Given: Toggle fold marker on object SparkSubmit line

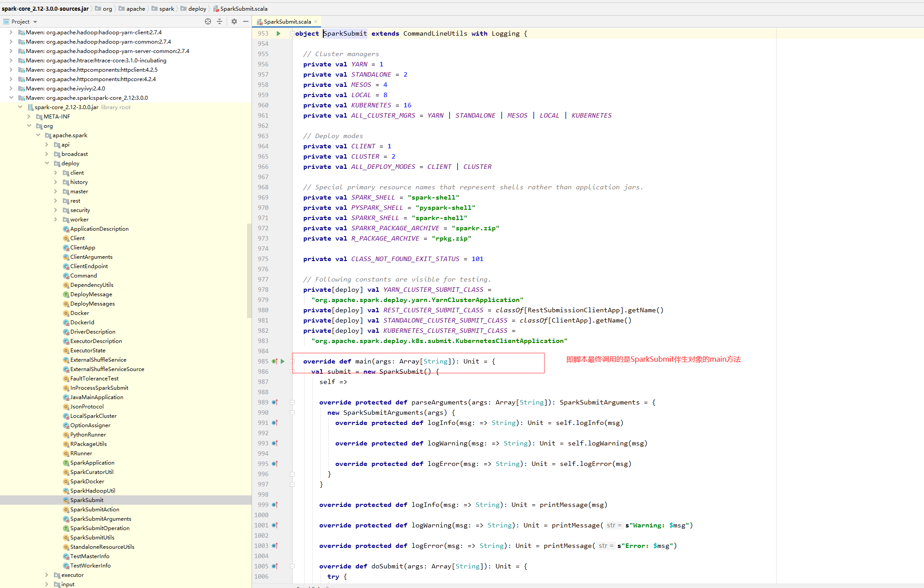Looking at the screenshot, I should [x=292, y=33].
